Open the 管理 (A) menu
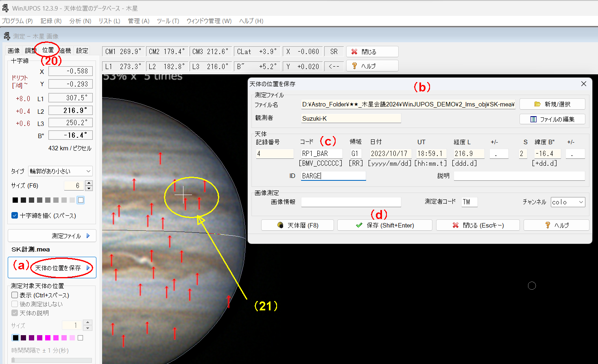The height and width of the screenshot is (364, 598). click(139, 21)
